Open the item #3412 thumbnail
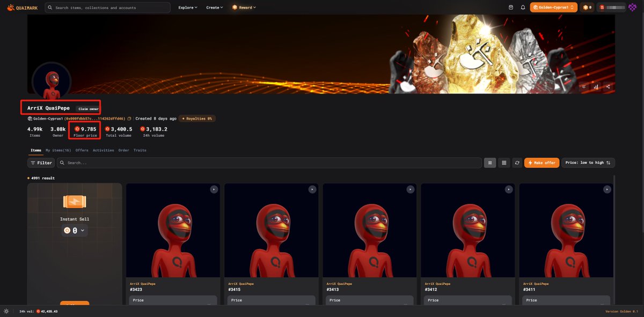Screen dimensions: 644x317 coord(467,231)
